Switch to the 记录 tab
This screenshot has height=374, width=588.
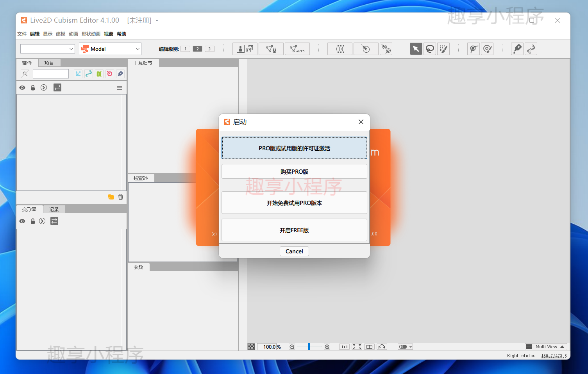click(x=54, y=210)
